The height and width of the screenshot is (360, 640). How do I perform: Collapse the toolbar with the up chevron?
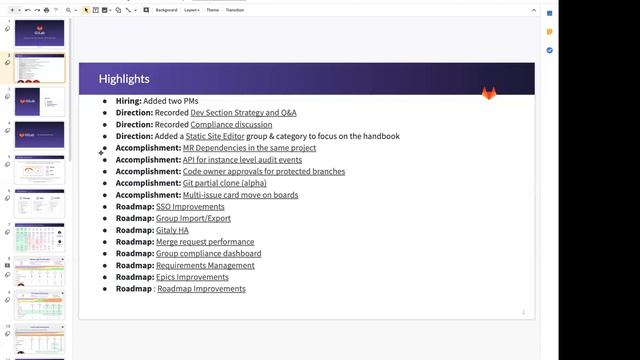click(x=534, y=11)
